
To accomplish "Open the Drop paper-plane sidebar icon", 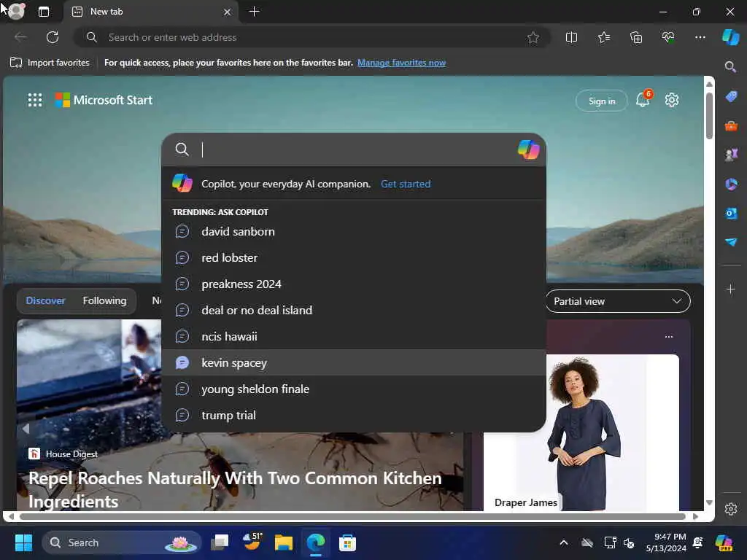I will click(x=731, y=242).
